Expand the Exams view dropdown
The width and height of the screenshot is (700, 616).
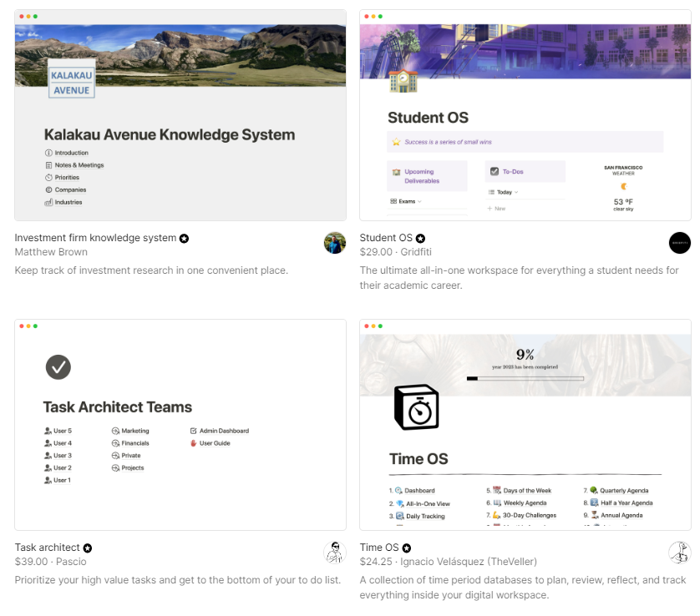click(406, 202)
